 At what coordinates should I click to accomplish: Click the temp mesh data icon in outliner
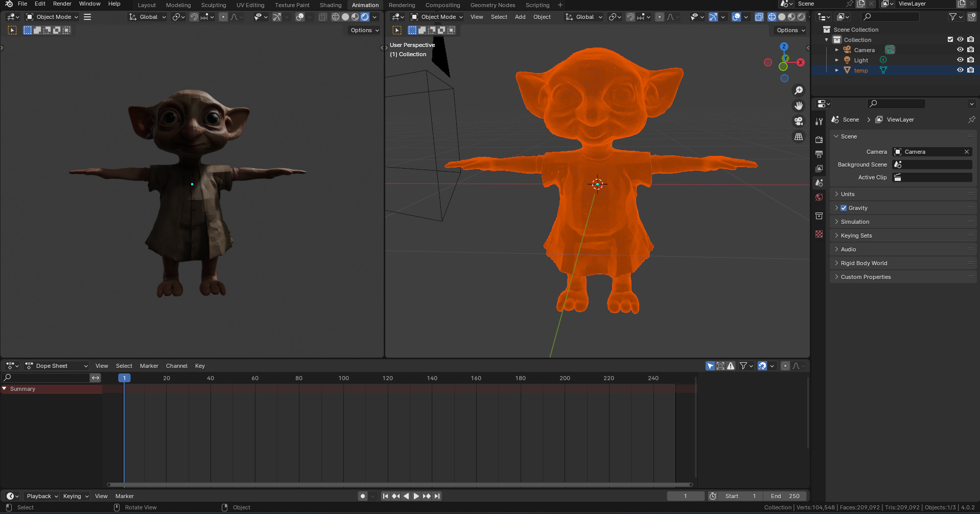pos(883,70)
